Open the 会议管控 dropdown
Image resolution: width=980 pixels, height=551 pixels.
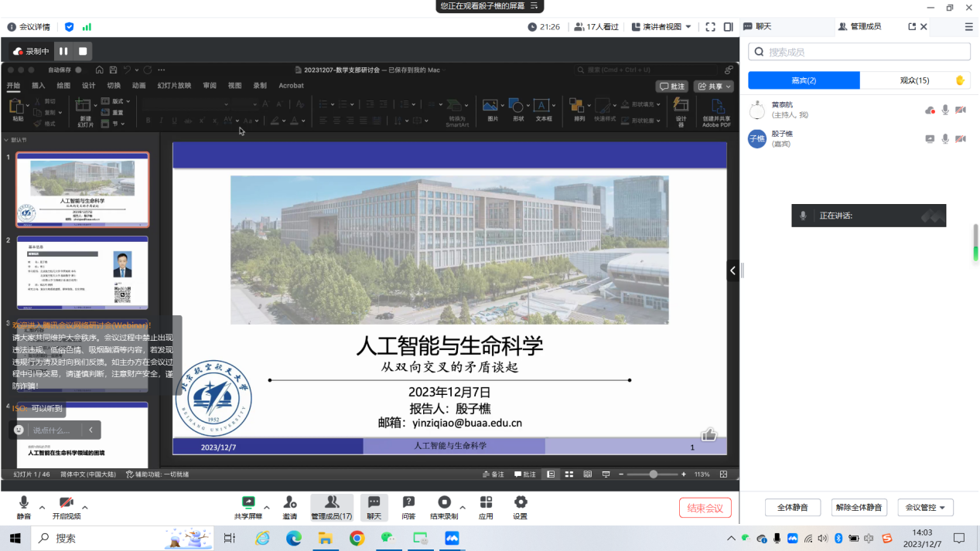click(x=925, y=508)
